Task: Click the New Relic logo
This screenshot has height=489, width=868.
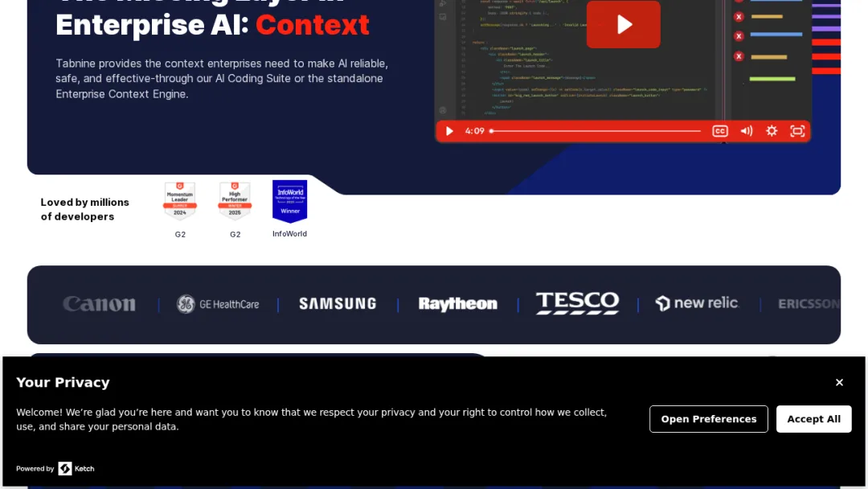Action: 697,303
